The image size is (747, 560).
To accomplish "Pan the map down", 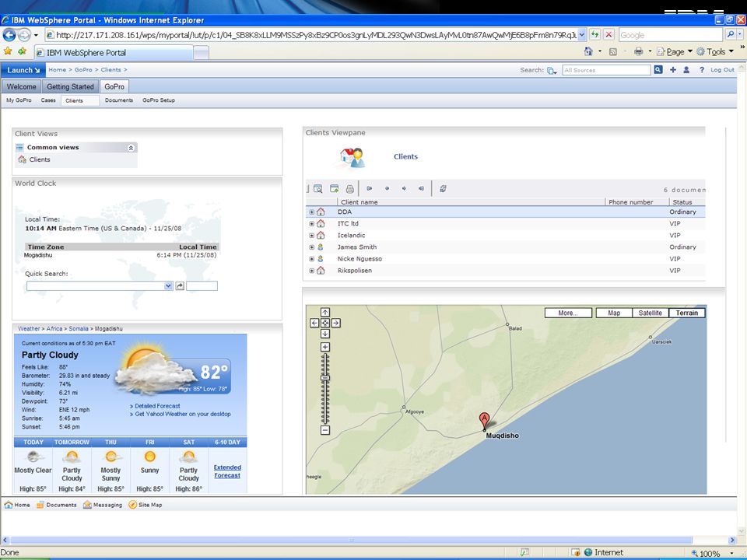I will [x=325, y=334].
